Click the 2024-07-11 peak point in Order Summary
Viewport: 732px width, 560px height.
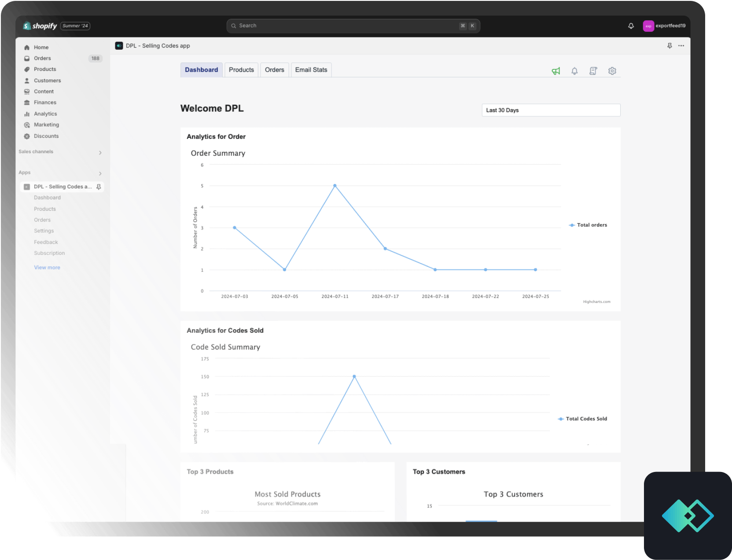[335, 186]
